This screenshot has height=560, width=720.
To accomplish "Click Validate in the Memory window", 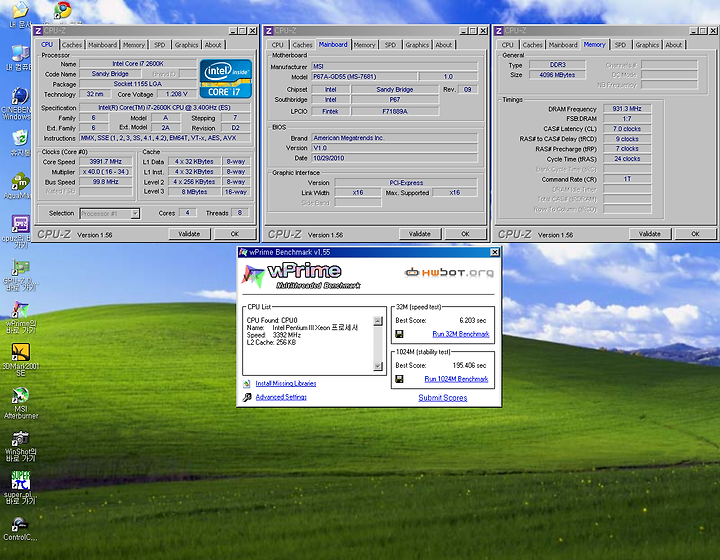I will (x=650, y=234).
